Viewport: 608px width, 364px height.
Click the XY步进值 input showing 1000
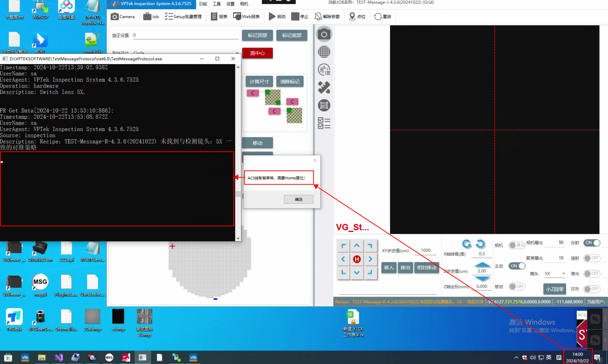(x=426, y=250)
